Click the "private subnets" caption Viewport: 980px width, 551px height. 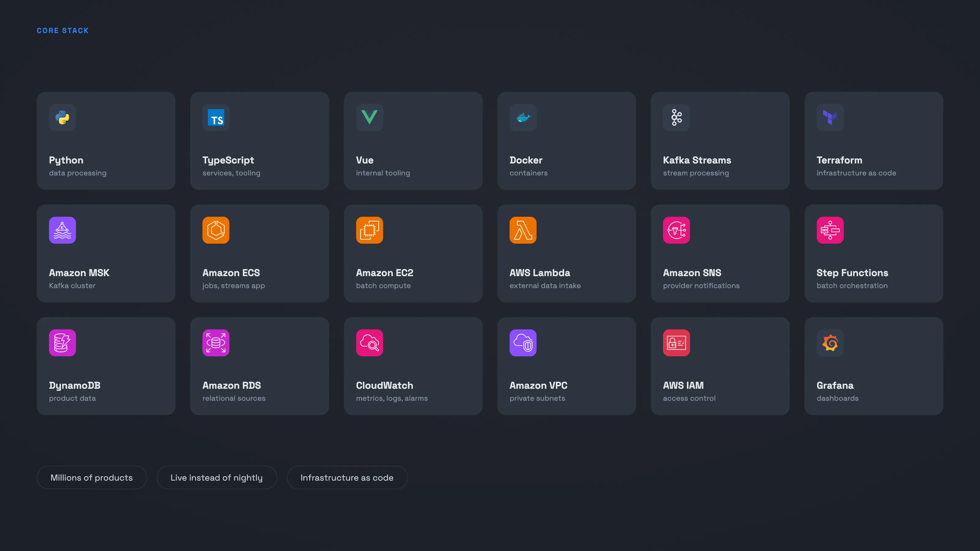pyautogui.click(x=537, y=398)
